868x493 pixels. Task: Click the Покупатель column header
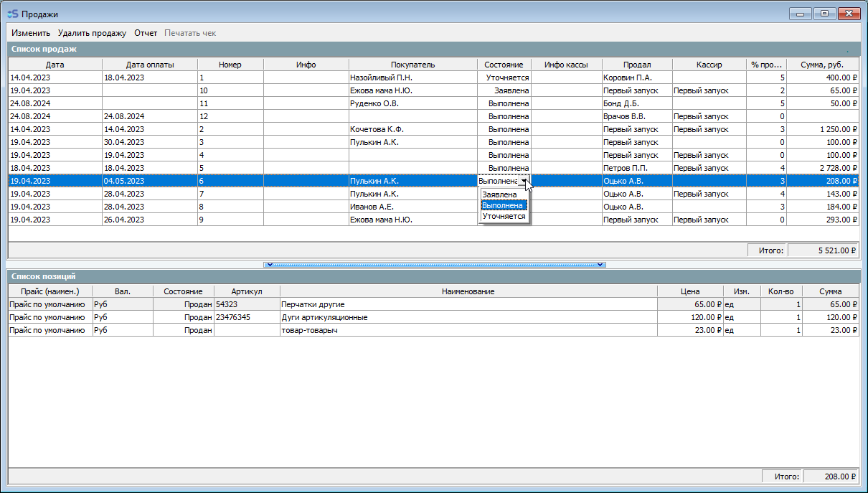click(412, 65)
